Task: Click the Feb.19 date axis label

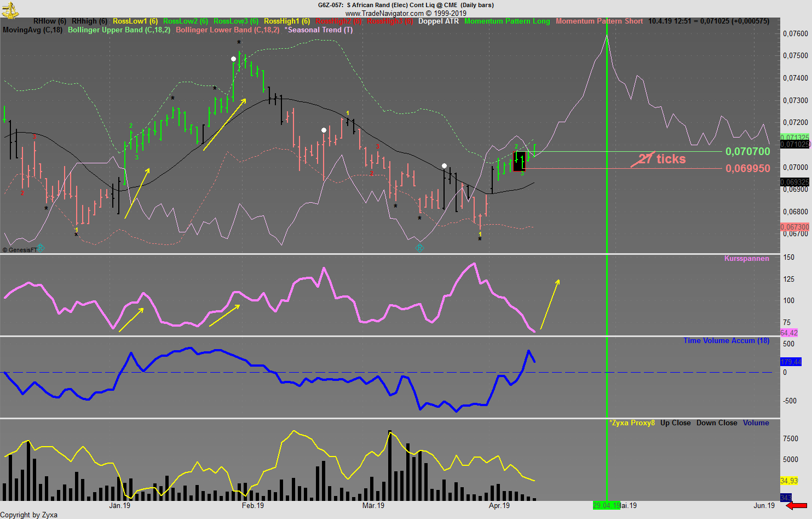Action: tap(253, 506)
